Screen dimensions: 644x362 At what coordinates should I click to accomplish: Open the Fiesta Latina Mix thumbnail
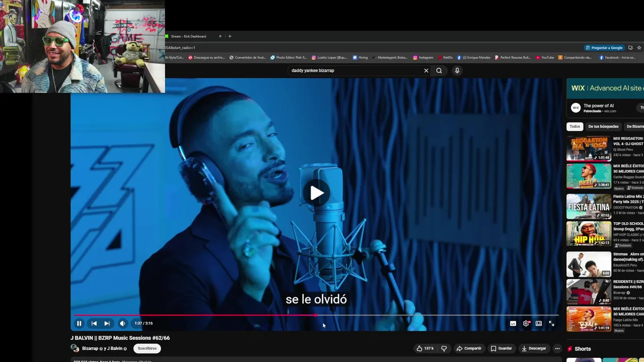[x=589, y=206]
